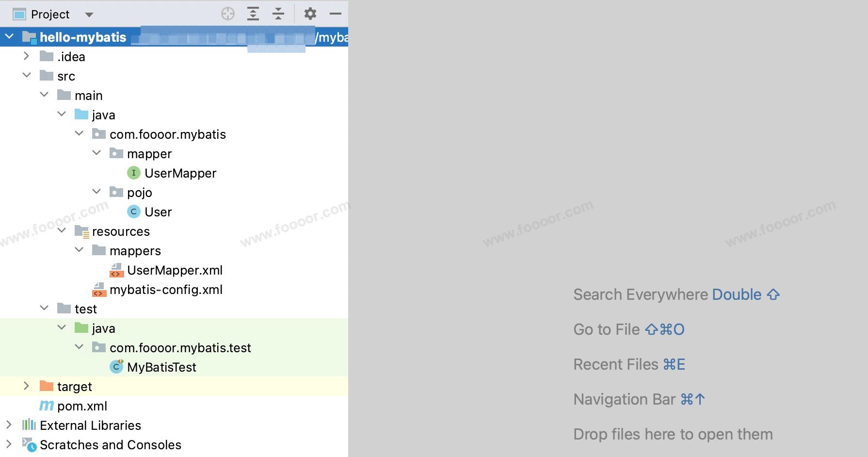
Task: Click the Scratches and Consoles item
Action: pos(110,445)
